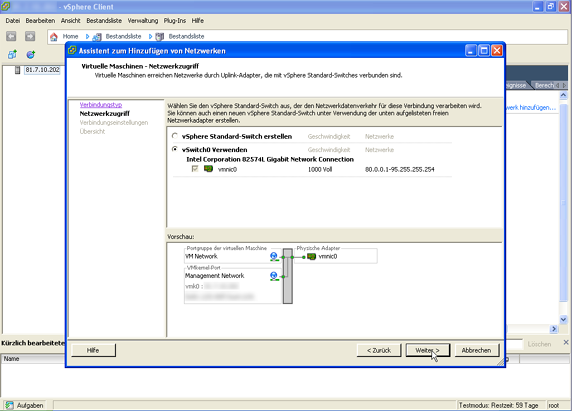Click the 1000 Voll speed value
Image resolution: width=572 pixels, height=411 pixels.
click(320, 169)
